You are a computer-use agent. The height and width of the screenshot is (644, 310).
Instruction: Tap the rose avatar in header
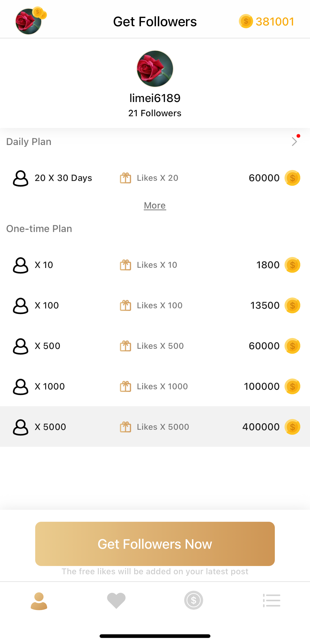28,21
